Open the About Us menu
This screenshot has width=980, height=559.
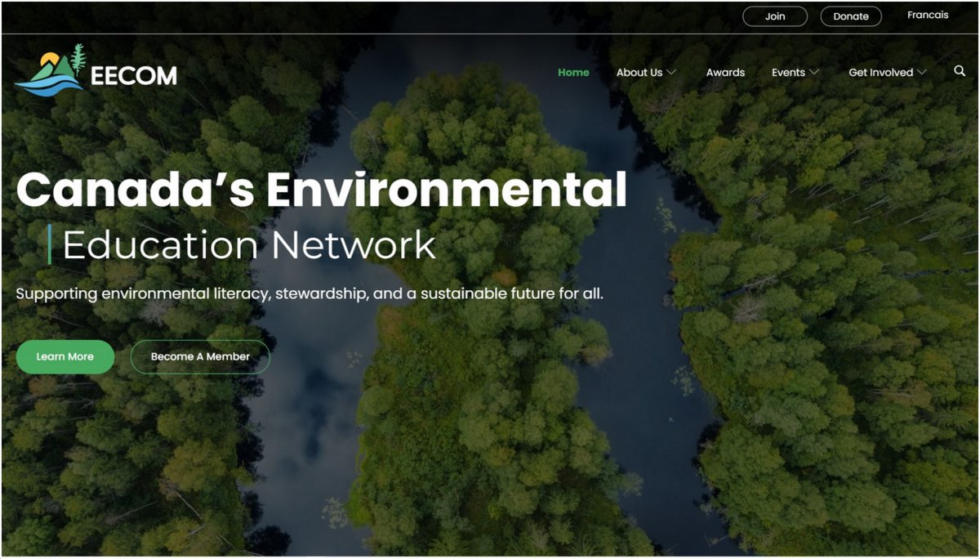point(639,72)
